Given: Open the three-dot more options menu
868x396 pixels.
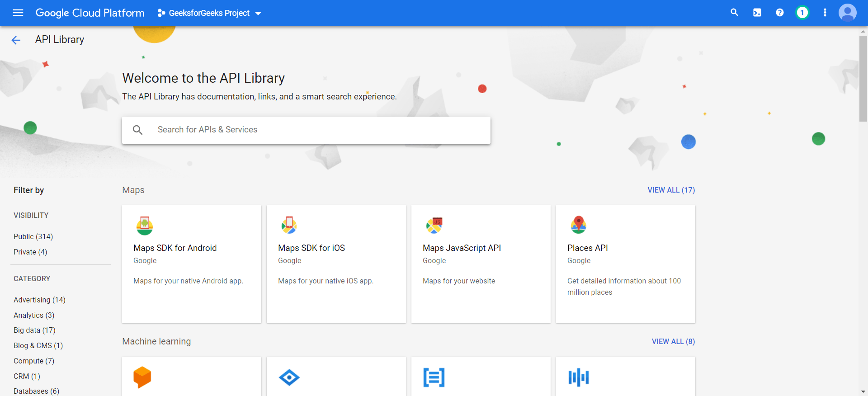Looking at the screenshot, I should tap(825, 13).
